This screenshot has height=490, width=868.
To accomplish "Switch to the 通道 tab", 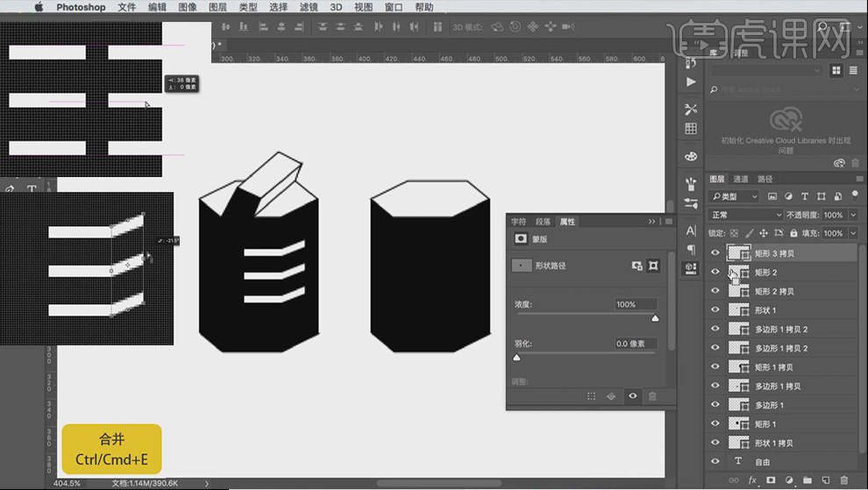I will [742, 179].
